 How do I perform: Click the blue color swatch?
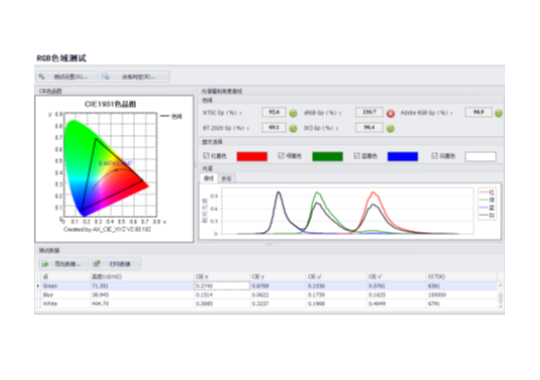click(403, 156)
